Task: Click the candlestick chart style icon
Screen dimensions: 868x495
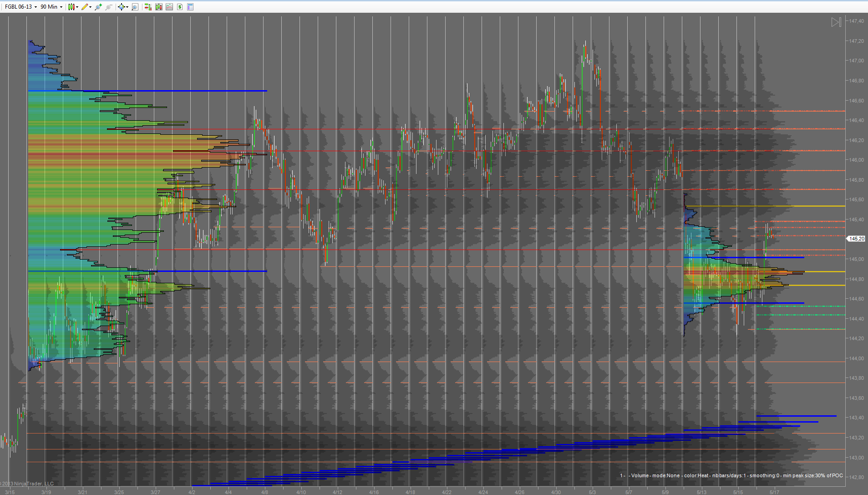Action: (71, 7)
